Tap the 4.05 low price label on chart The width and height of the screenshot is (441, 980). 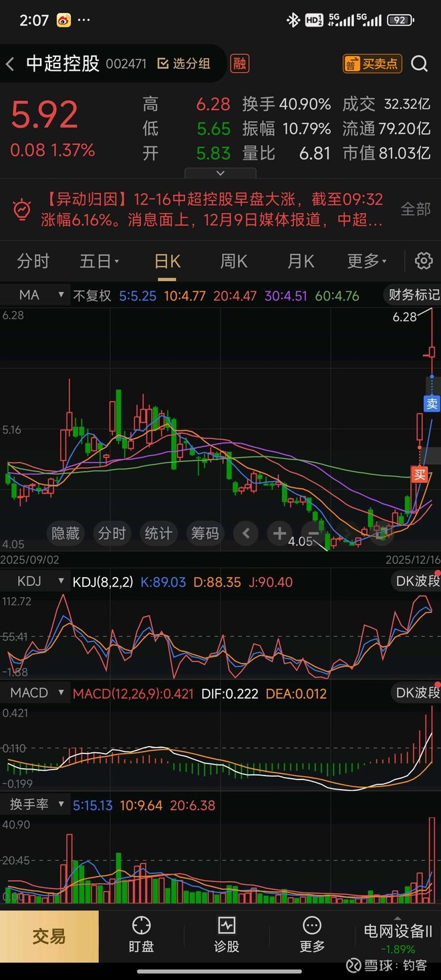click(300, 542)
